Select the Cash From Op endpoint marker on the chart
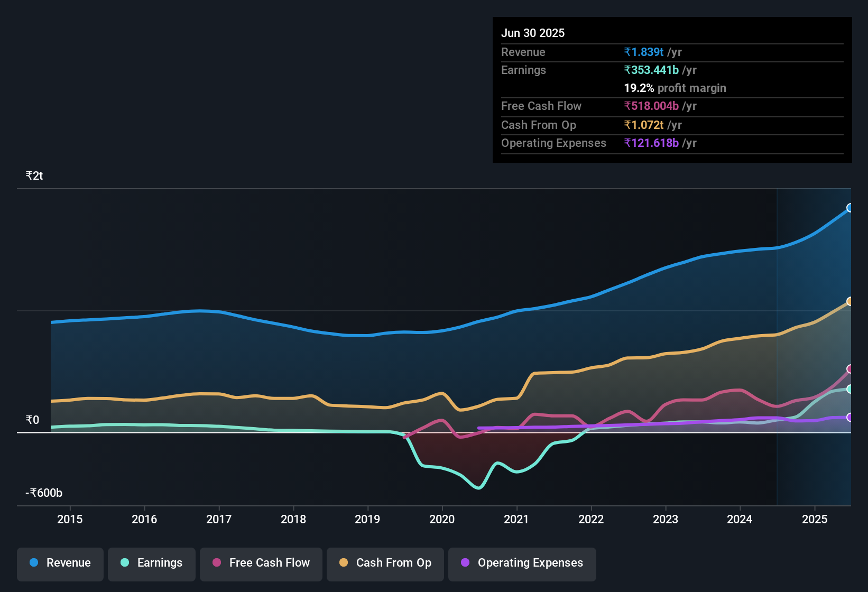Image resolution: width=868 pixels, height=592 pixels. (849, 301)
